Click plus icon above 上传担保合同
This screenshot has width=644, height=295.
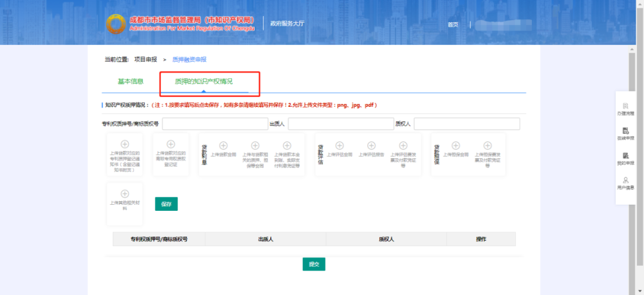coord(456,146)
